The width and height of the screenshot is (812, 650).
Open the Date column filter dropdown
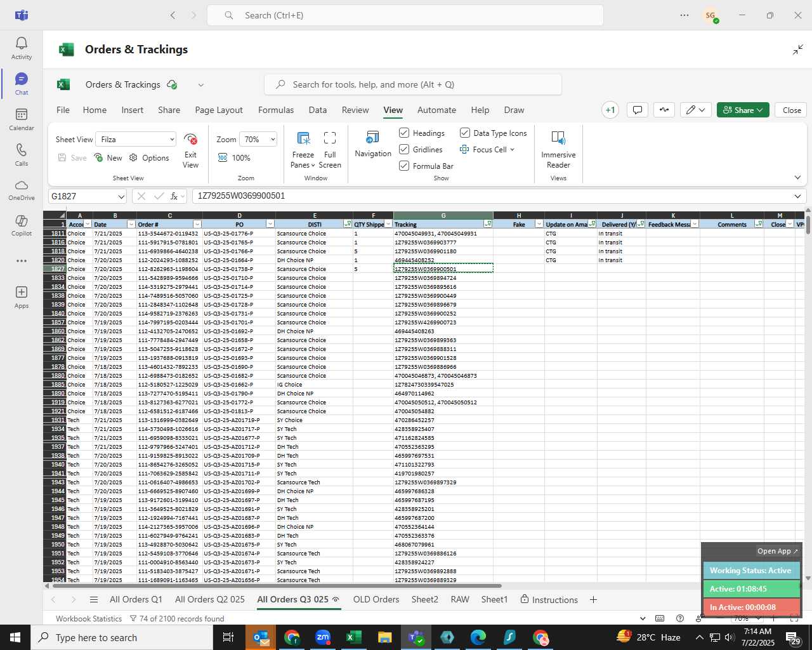coord(131,224)
